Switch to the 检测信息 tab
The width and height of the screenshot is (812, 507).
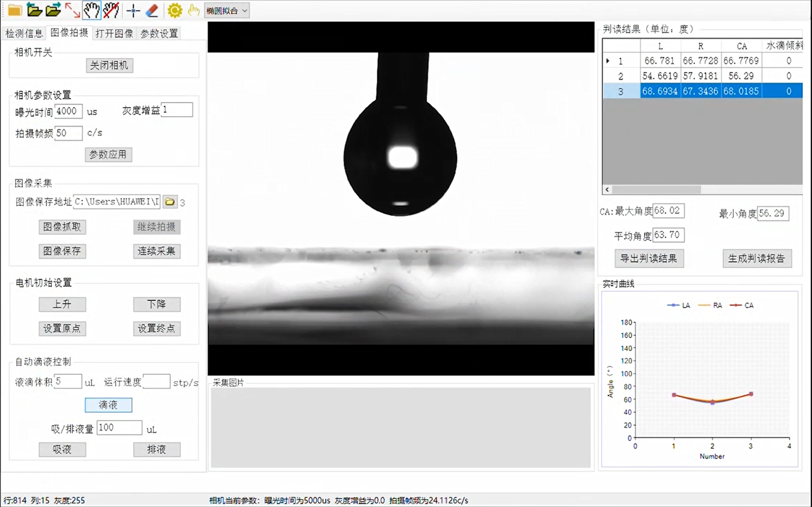pyautogui.click(x=23, y=33)
